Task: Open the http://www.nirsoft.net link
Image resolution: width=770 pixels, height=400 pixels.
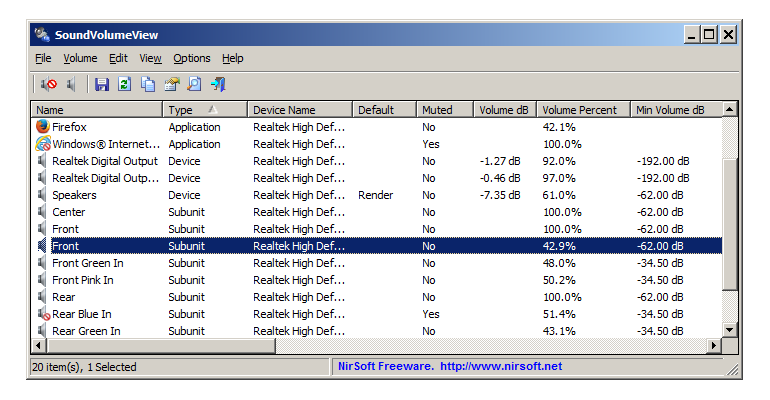Action: 501,366
